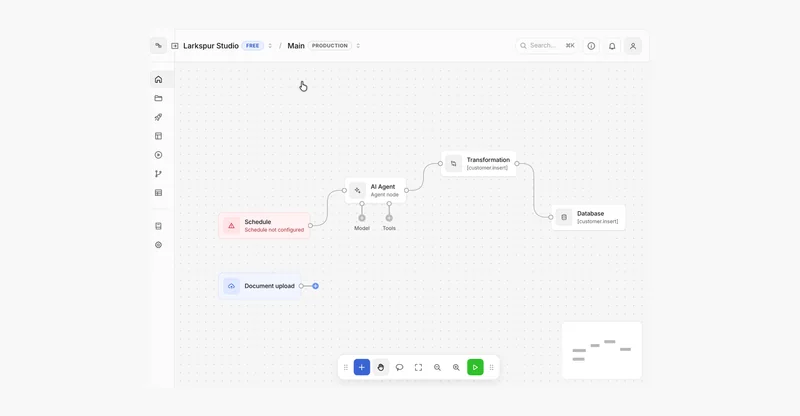Open the play-circle Runs sidebar icon
800x416 pixels.
[158, 155]
